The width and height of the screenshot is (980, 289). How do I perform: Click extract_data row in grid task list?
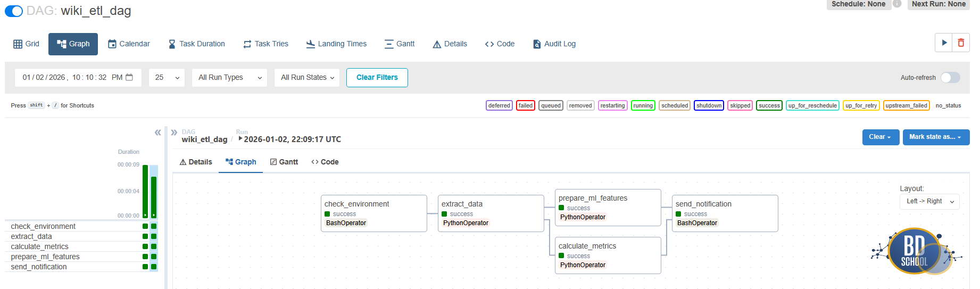point(81,236)
